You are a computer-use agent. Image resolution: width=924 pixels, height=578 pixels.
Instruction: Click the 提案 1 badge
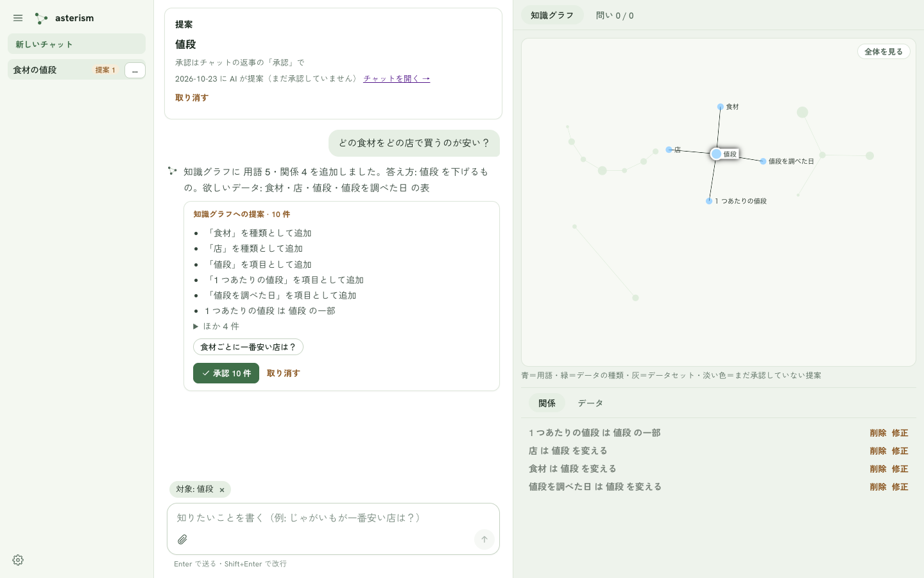point(105,70)
